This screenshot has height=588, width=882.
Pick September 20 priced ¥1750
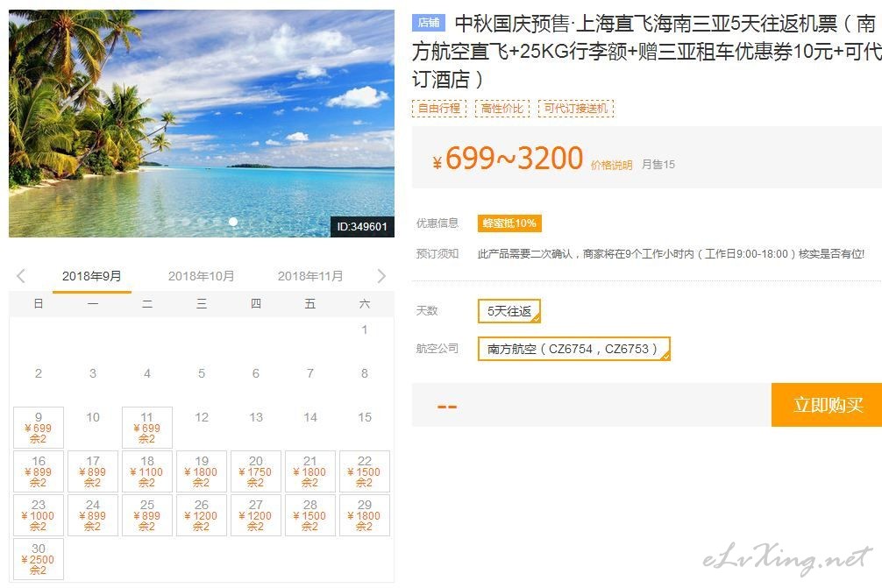click(255, 471)
